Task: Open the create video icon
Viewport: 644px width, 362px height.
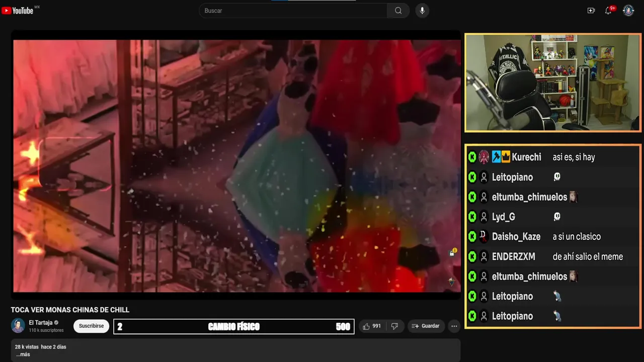Action: (591, 11)
